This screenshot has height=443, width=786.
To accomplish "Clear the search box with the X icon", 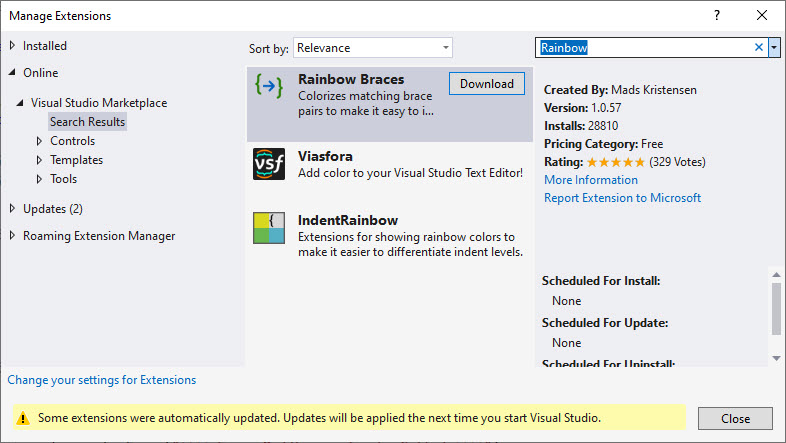I will pos(759,47).
